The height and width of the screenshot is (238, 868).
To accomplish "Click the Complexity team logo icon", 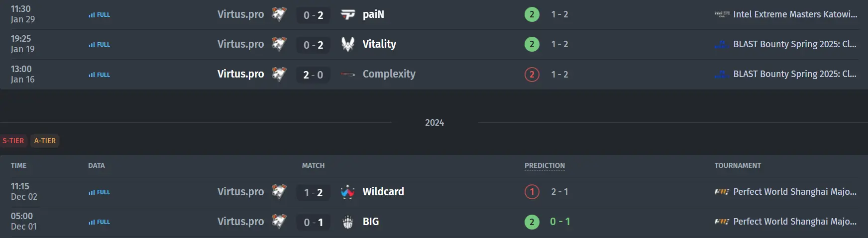I will (347, 75).
